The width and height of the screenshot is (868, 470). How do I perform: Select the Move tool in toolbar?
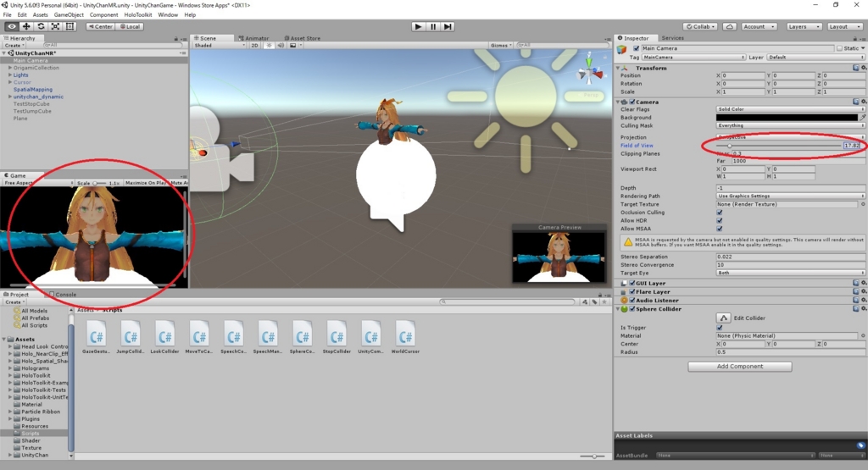(x=26, y=26)
